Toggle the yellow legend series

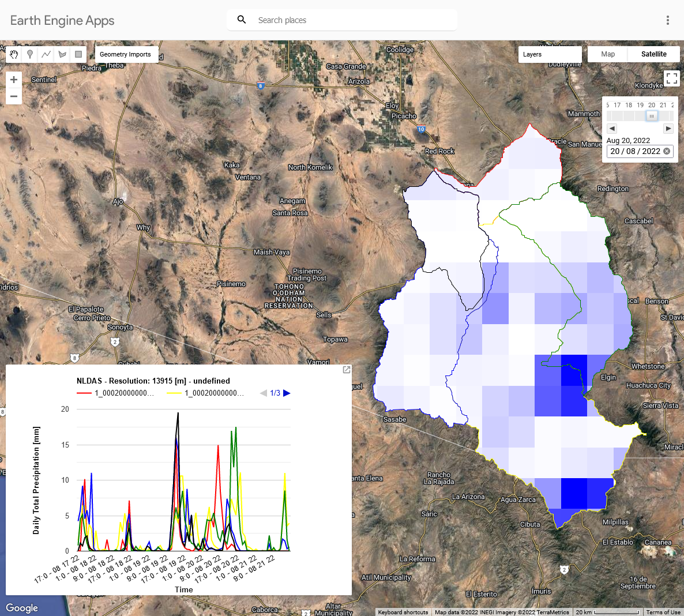[205, 393]
